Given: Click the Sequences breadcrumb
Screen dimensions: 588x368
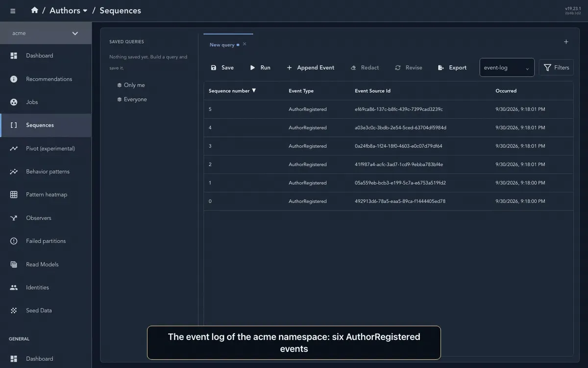Looking at the screenshot, I should click(x=120, y=10).
